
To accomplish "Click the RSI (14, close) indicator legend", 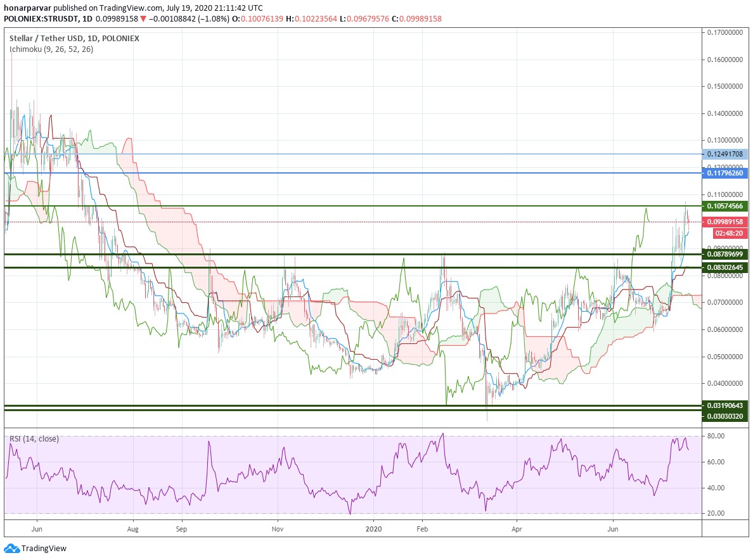I will click(34, 438).
